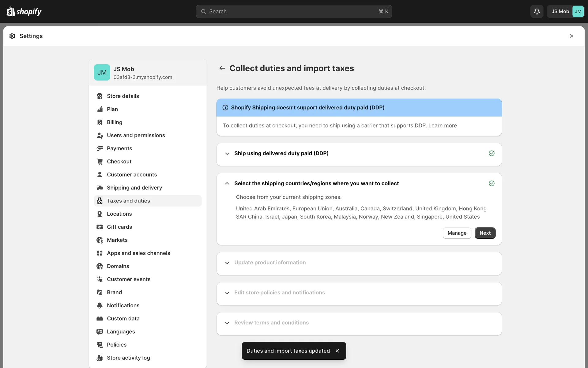588x368 pixels.
Task: Open the Learn more link about DDP
Action: point(442,125)
